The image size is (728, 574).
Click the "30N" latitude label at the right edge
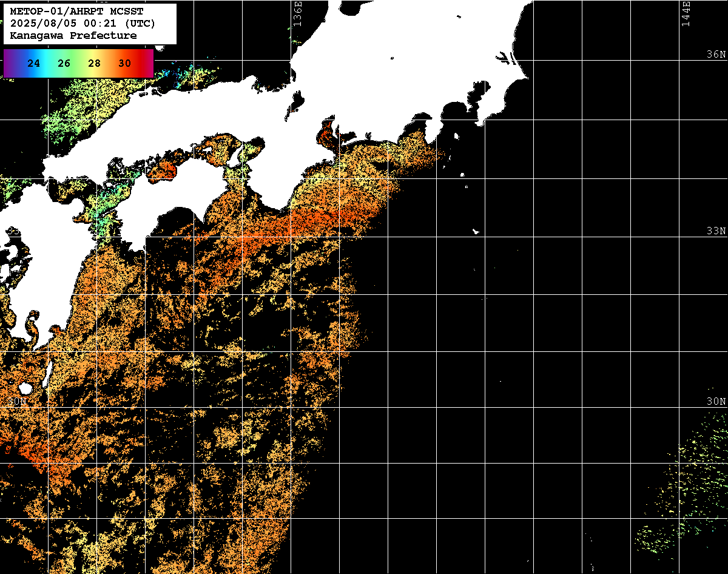coord(716,402)
